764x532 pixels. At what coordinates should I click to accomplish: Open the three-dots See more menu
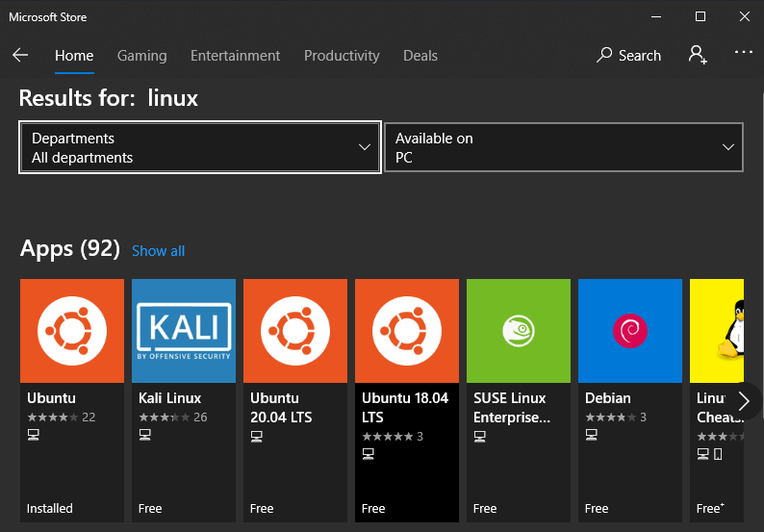pyautogui.click(x=744, y=52)
